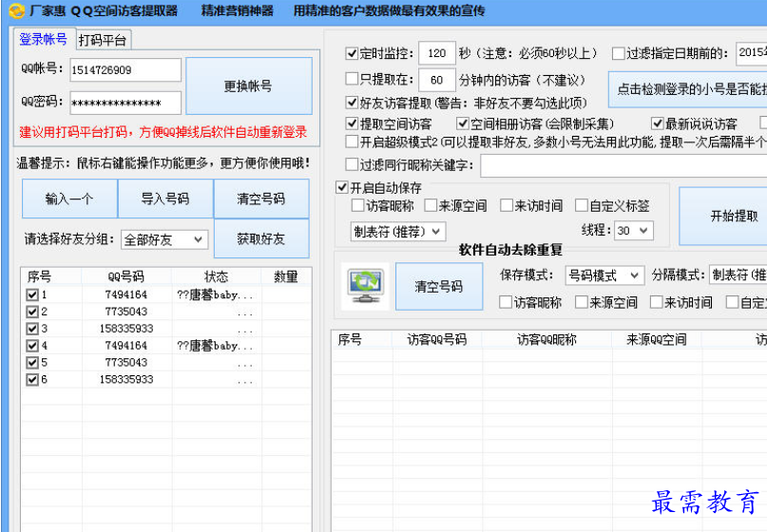Select QQ number 158335933 in row 3

tap(126, 329)
